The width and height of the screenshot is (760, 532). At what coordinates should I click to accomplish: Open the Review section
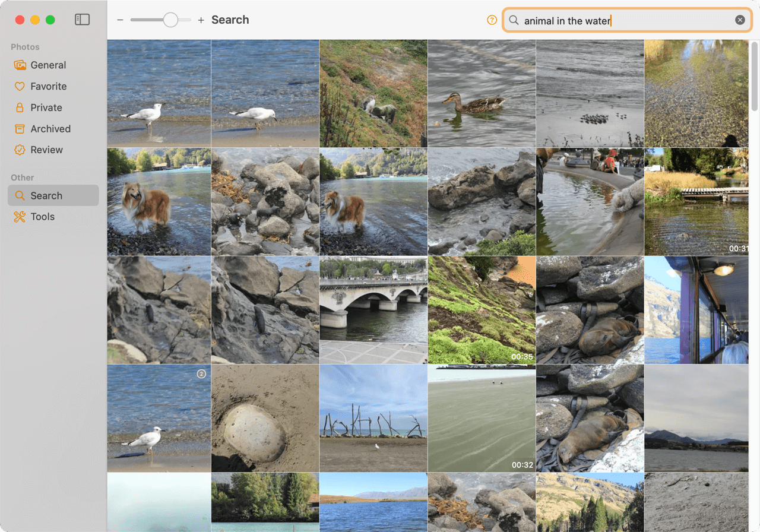(x=53, y=150)
